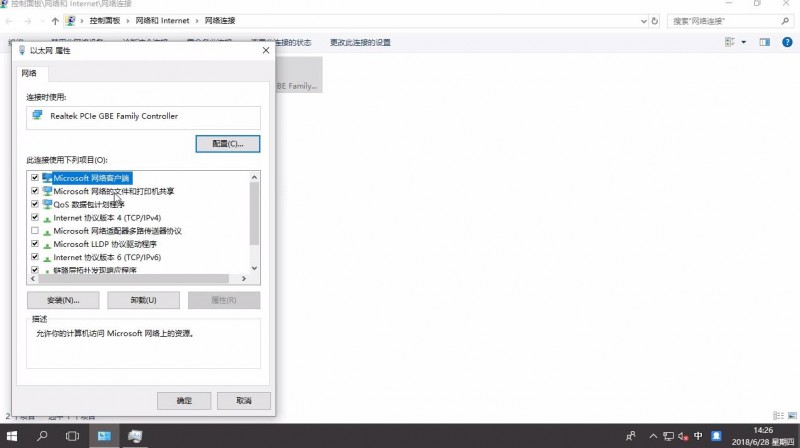Click the search magnifier in Explorer

click(785, 21)
